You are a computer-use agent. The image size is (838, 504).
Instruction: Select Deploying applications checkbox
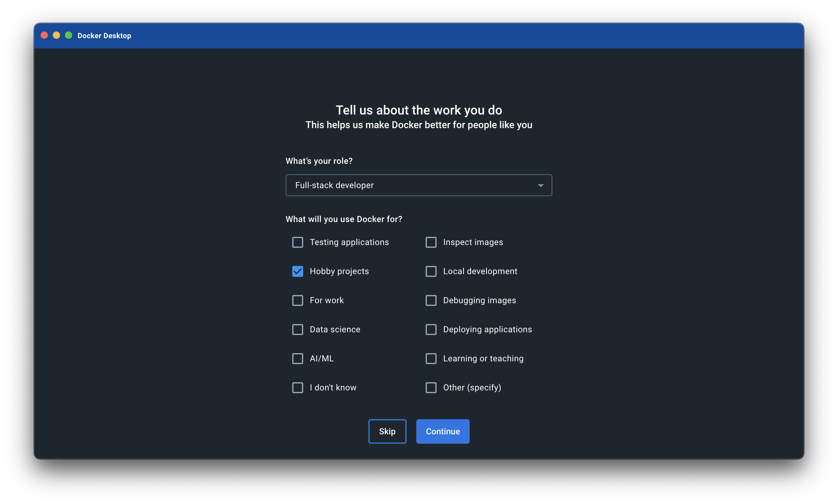[431, 330]
